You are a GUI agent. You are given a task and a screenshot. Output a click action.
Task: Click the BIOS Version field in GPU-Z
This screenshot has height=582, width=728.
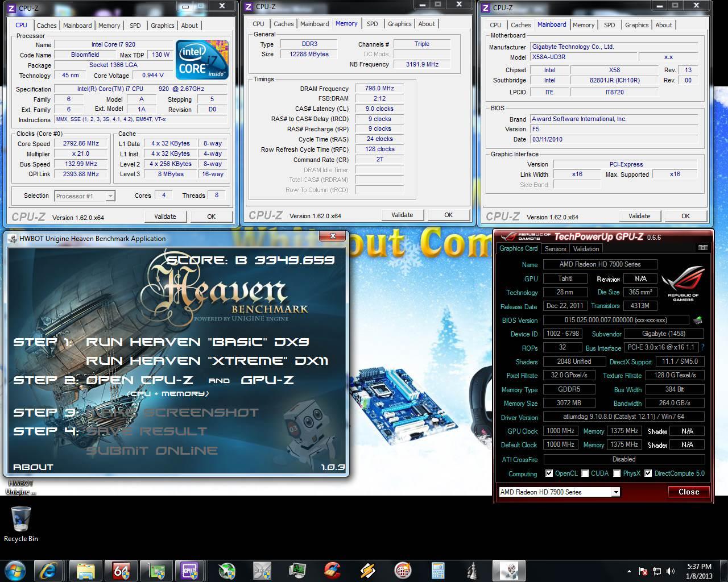pyautogui.click(x=615, y=320)
